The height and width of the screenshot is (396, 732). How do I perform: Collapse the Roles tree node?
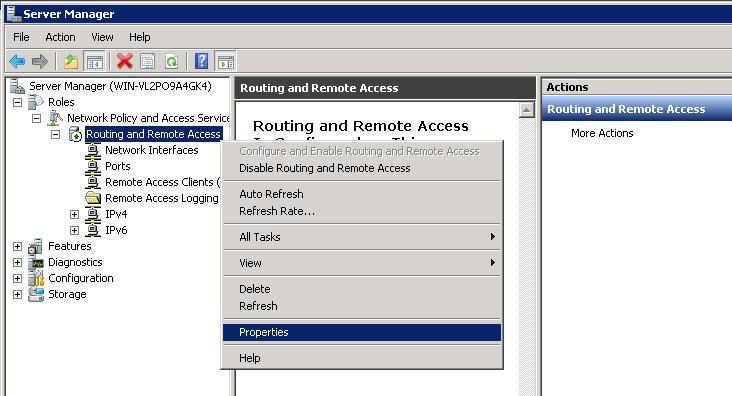[17, 102]
